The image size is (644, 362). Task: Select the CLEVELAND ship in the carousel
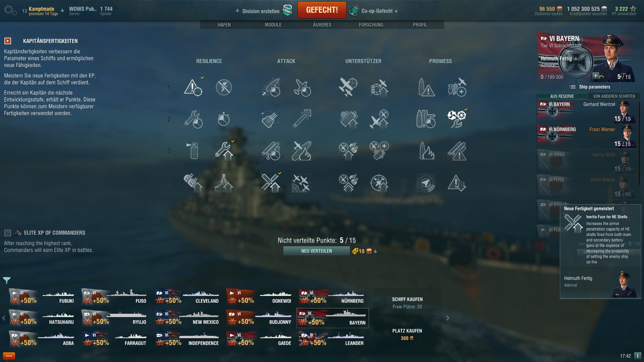[187, 297]
